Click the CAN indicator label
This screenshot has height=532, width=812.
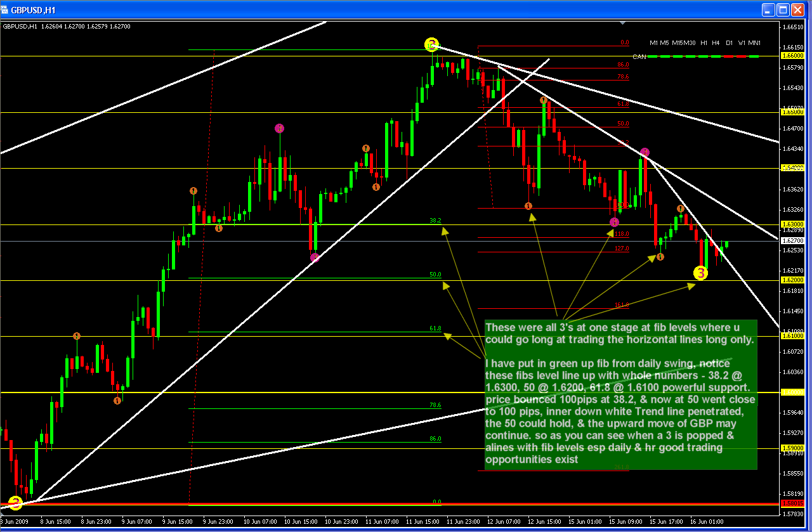(639, 56)
